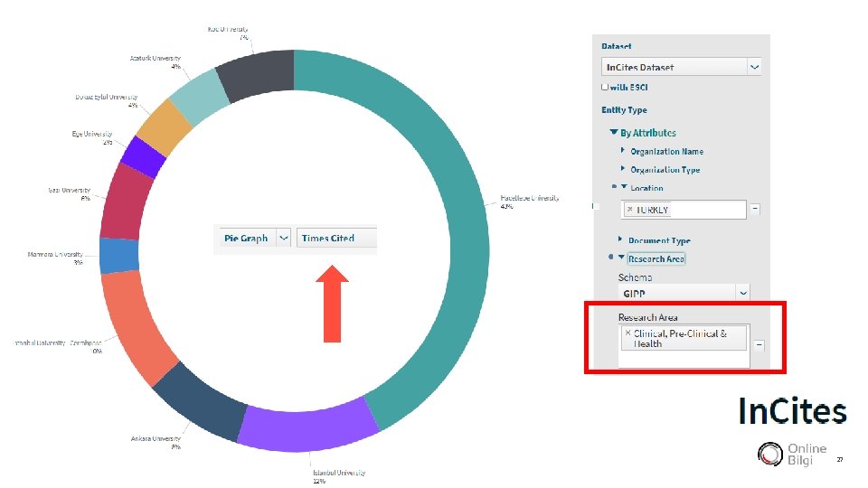Click the Entity Type heading
Image resolution: width=868 pixels, height=488 pixels.
point(624,109)
